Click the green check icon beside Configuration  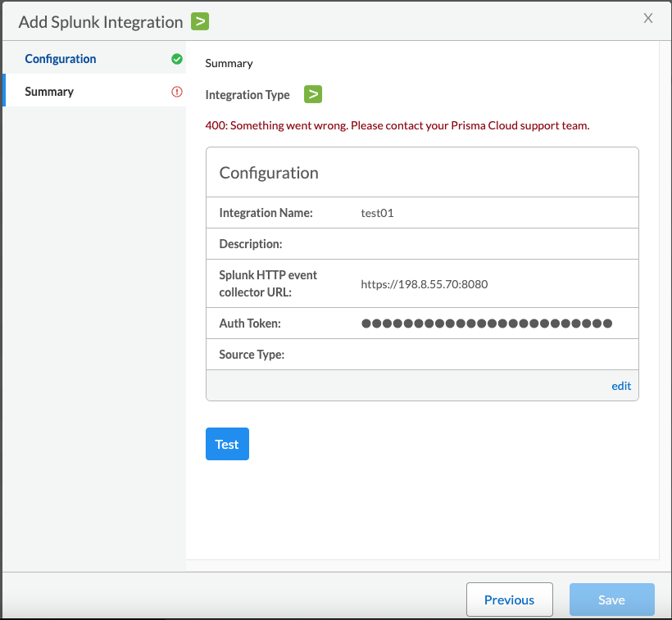(x=177, y=59)
